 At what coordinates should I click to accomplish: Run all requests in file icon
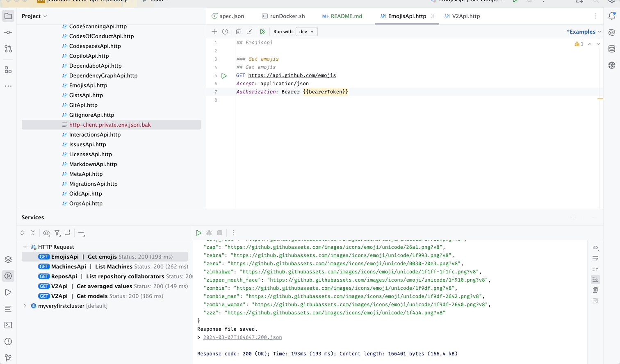click(263, 32)
